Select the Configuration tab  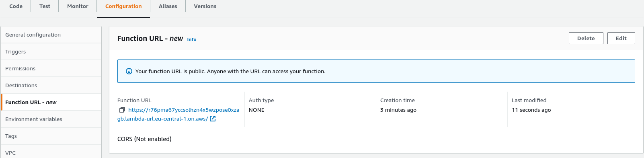tap(123, 6)
